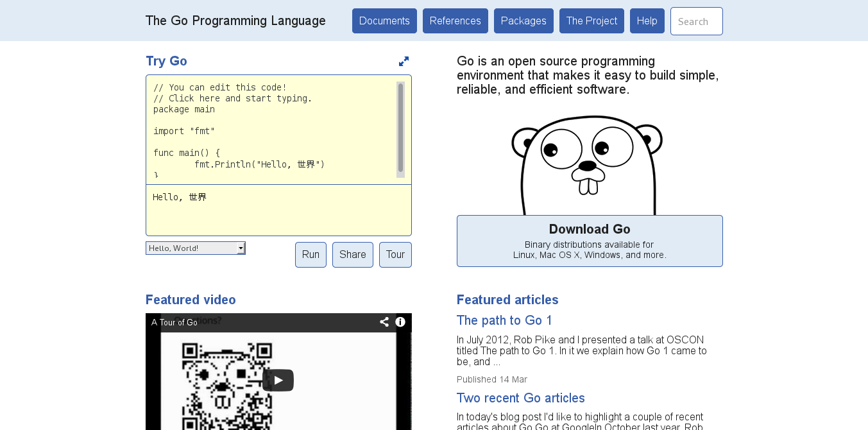This screenshot has height=430, width=868.
Task: Click the fmt.Println code line
Action: click(x=260, y=164)
